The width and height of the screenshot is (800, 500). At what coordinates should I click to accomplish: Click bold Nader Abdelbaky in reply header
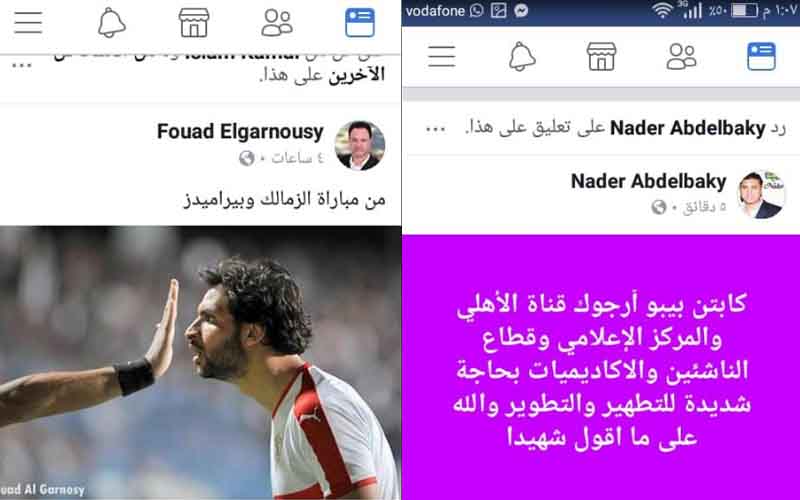click(688, 128)
